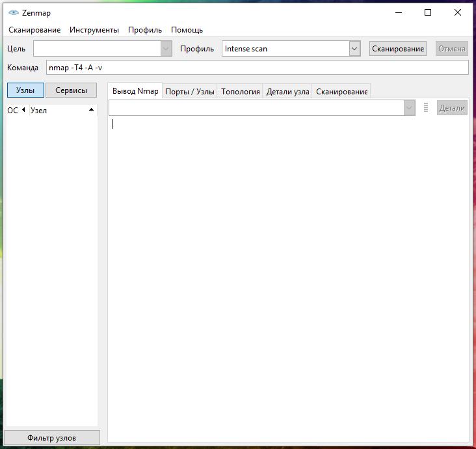This screenshot has height=449, width=476.
Task: Toggle the Узлы view button
Action: (25, 90)
